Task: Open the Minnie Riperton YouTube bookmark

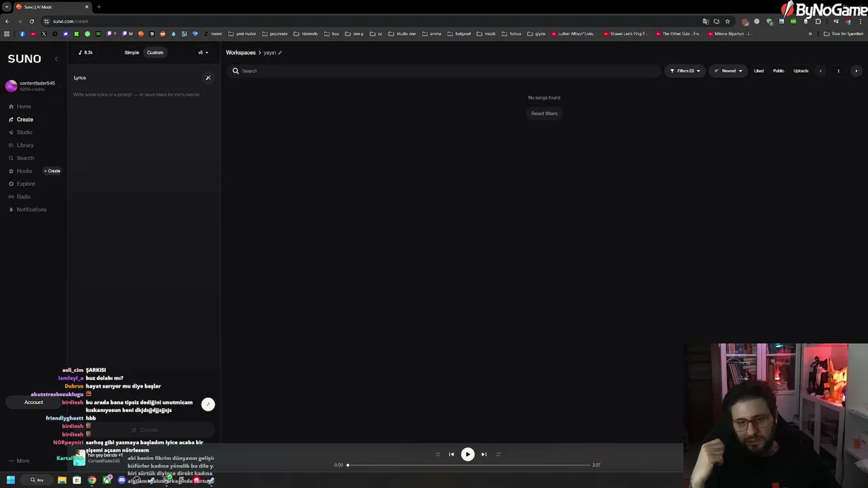Action: pyautogui.click(x=730, y=34)
